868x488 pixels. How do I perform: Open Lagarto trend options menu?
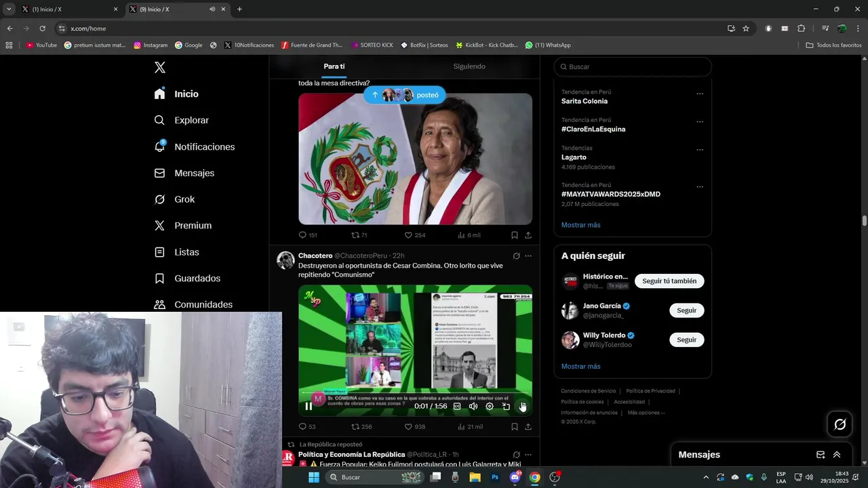(x=700, y=150)
